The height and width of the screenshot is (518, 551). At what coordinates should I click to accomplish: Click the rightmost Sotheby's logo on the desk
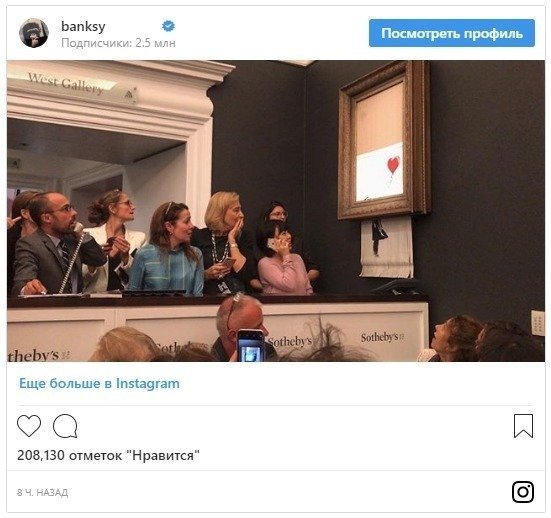tap(382, 337)
